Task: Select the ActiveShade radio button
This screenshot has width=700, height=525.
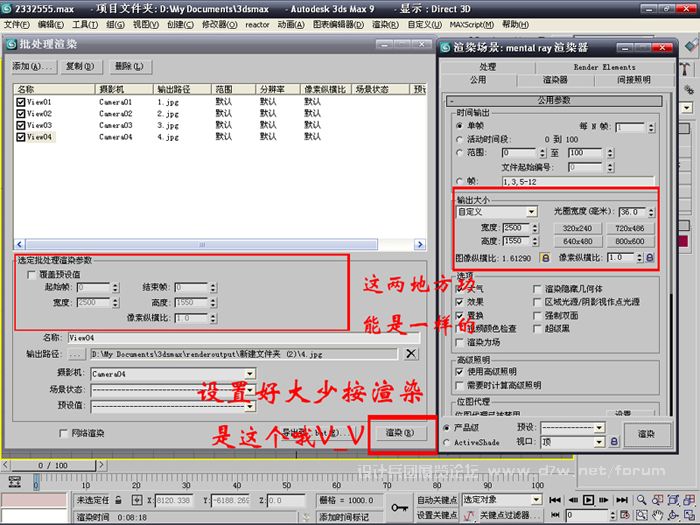Action: (x=446, y=442)
